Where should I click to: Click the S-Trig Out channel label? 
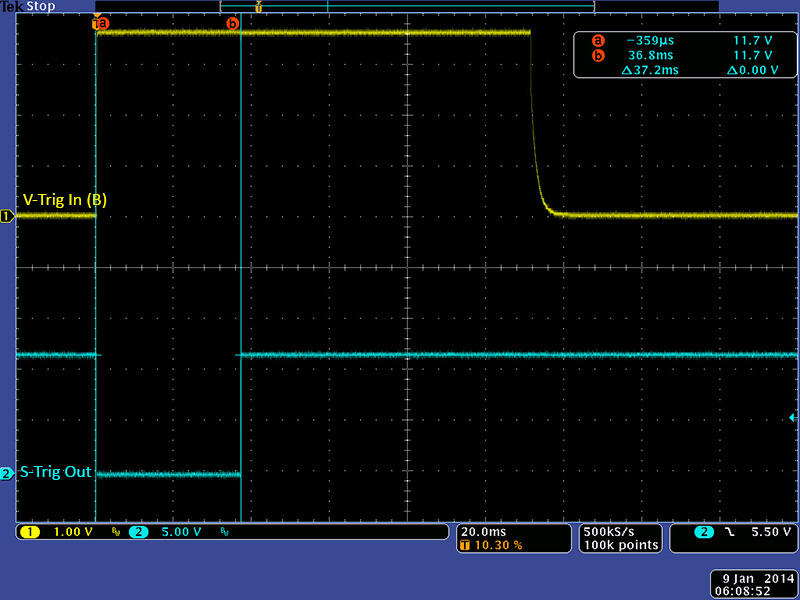[56, 472]
